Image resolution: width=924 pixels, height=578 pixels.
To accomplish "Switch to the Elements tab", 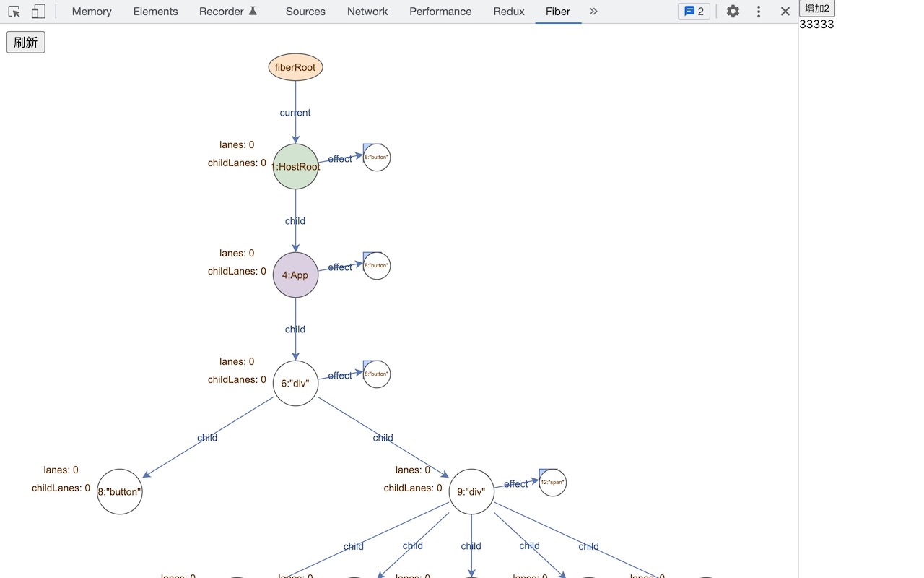I will [x=155, y=12].
